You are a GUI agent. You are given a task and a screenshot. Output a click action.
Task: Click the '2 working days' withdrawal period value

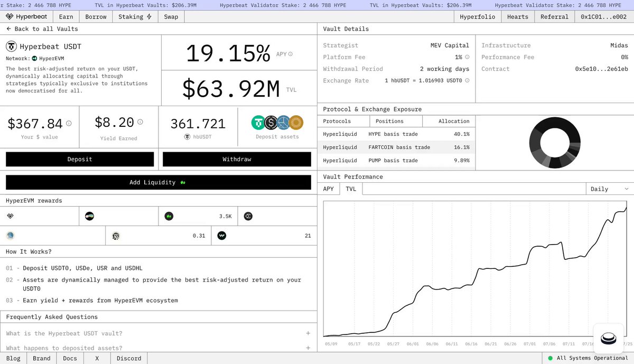coord(444,69)
